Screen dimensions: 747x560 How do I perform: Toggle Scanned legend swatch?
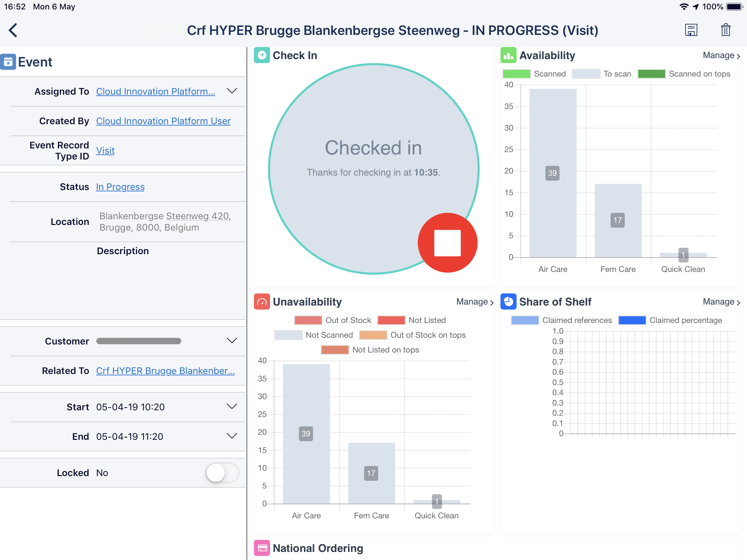pyautogui.click(x=516, y=74)
